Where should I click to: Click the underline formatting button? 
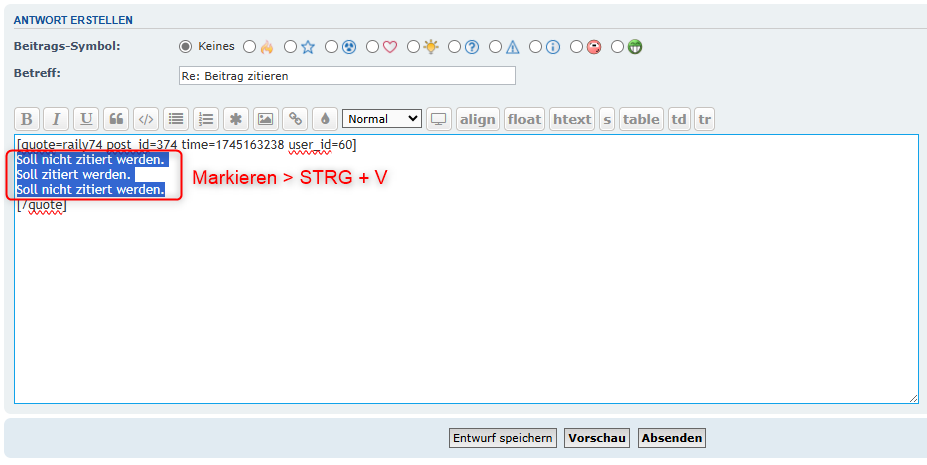pyautogui.click(x=87, y=119)
